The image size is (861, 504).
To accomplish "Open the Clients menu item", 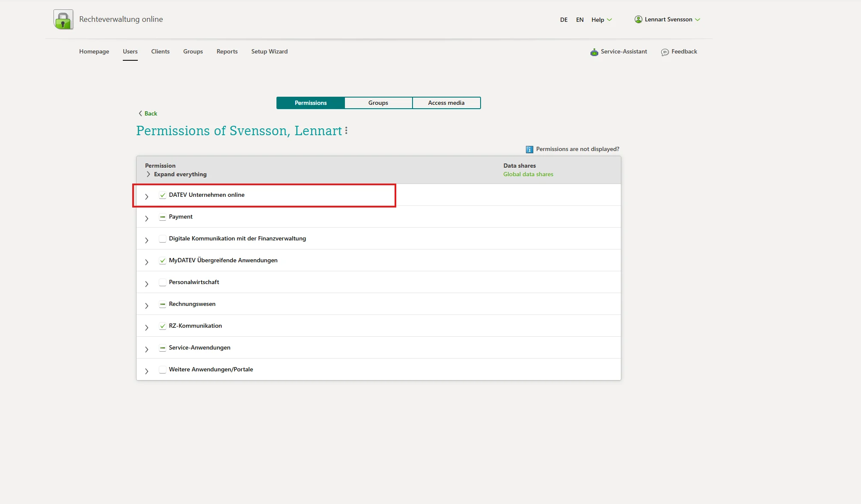I will click(160, 51).
